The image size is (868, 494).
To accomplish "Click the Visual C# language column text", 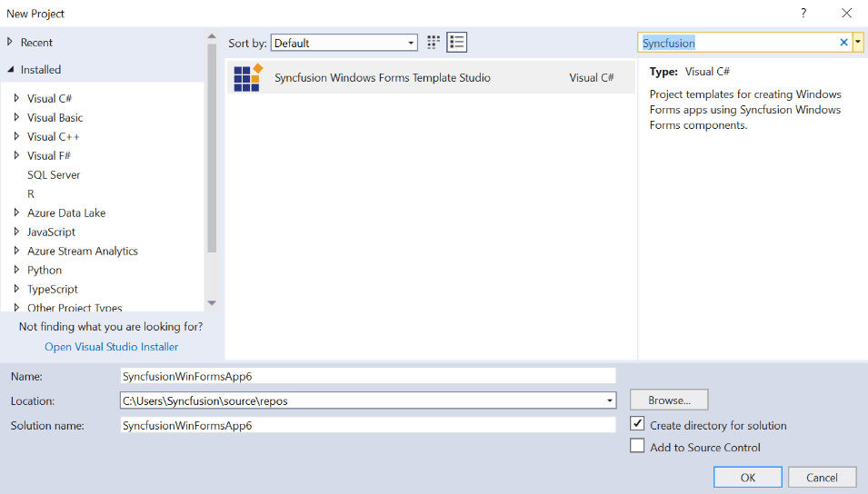I will [x=591, y=77].
